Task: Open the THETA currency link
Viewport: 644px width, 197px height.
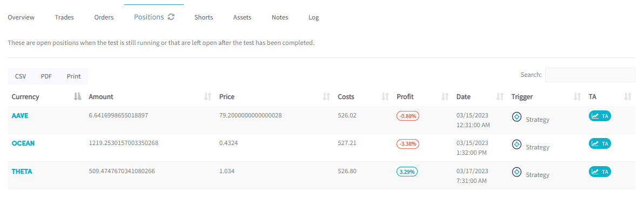Action: pos(22,171)
